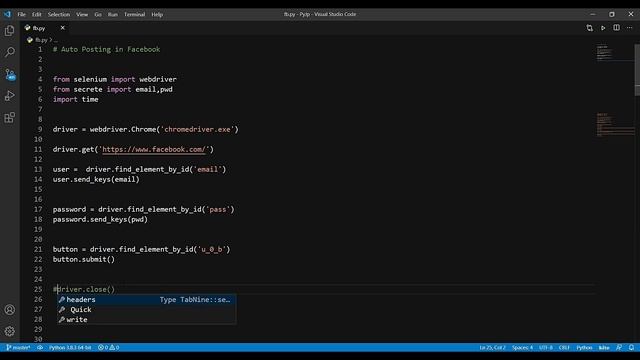Open the More Actions ellipsis menu
This screenshot has width=640, height=360.
[629, 28]
